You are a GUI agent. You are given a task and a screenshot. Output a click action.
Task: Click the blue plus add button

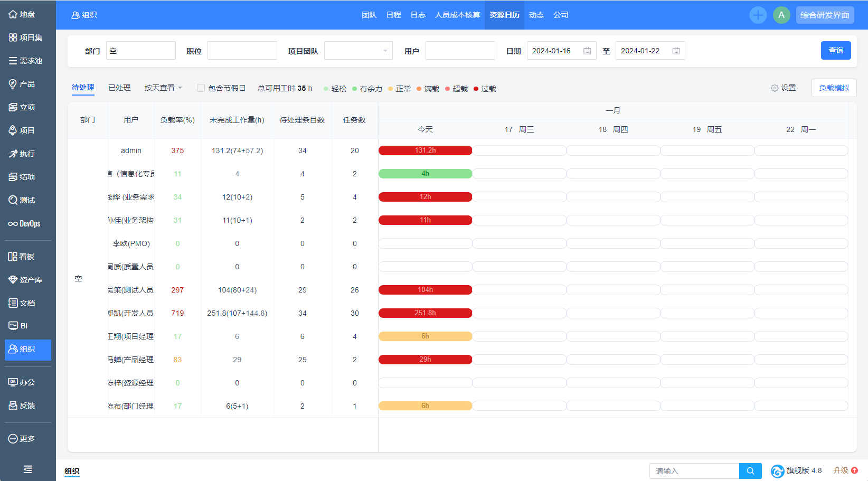758,15
